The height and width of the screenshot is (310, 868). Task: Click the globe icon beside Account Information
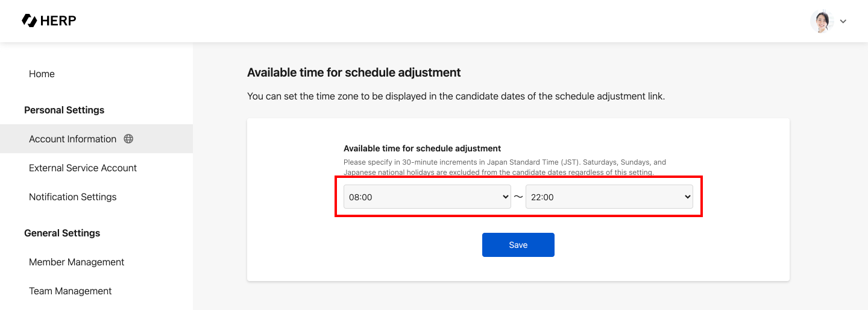[128, 139]
